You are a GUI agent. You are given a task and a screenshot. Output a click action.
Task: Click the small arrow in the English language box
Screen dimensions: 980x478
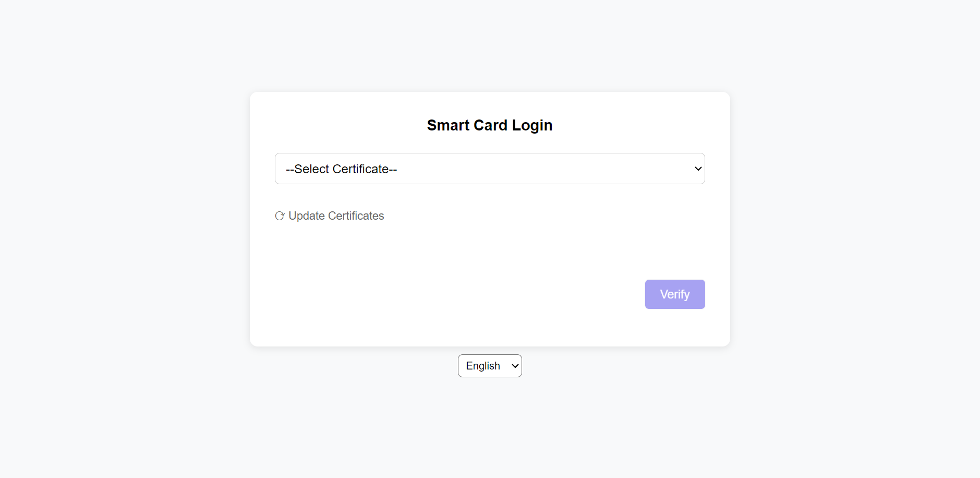(x=515, y=366)
